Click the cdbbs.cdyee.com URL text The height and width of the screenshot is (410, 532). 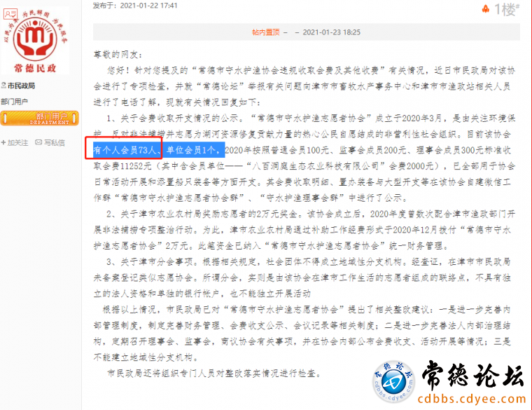tap(472, 399)
